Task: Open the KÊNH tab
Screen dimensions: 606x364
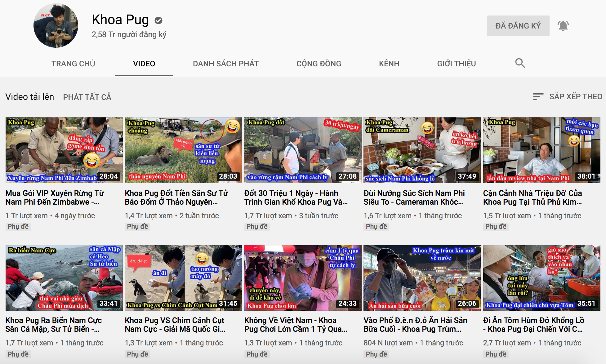Action: [x=389, y=64]
